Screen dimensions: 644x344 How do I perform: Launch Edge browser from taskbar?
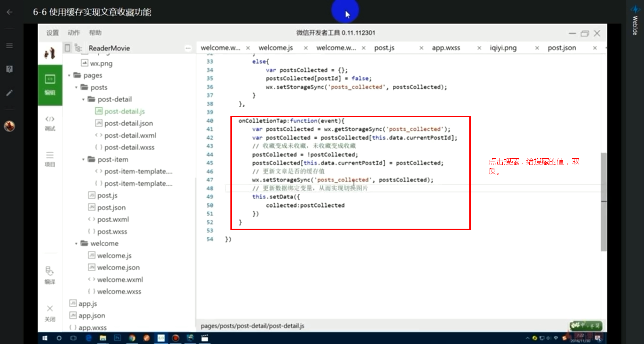click(x=88, y=338)
